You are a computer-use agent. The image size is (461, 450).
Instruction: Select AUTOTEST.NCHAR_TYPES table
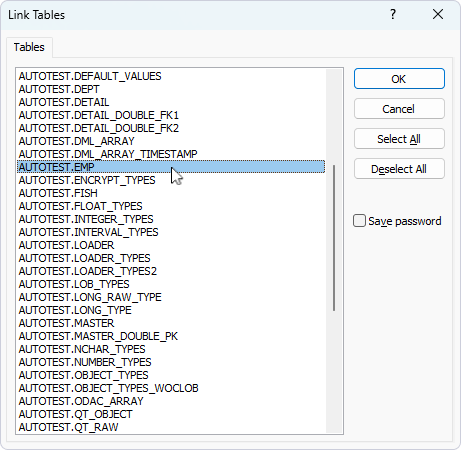pos(171,349)
